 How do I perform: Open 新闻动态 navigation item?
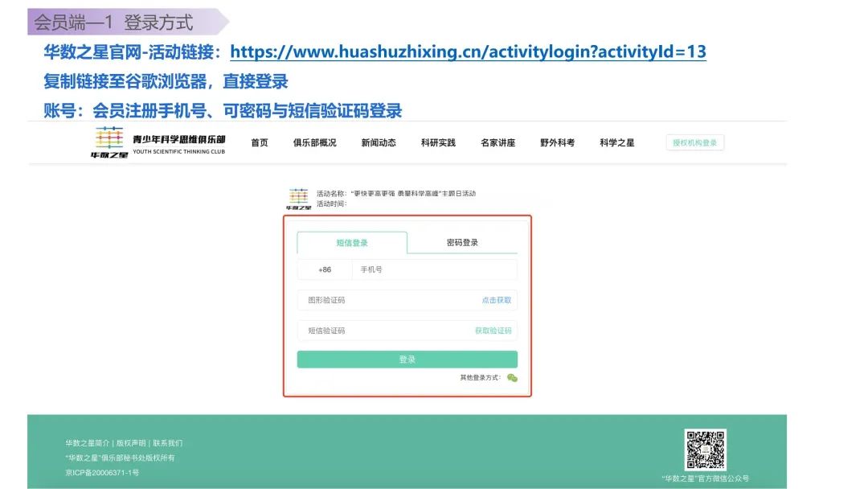(379, 142)
